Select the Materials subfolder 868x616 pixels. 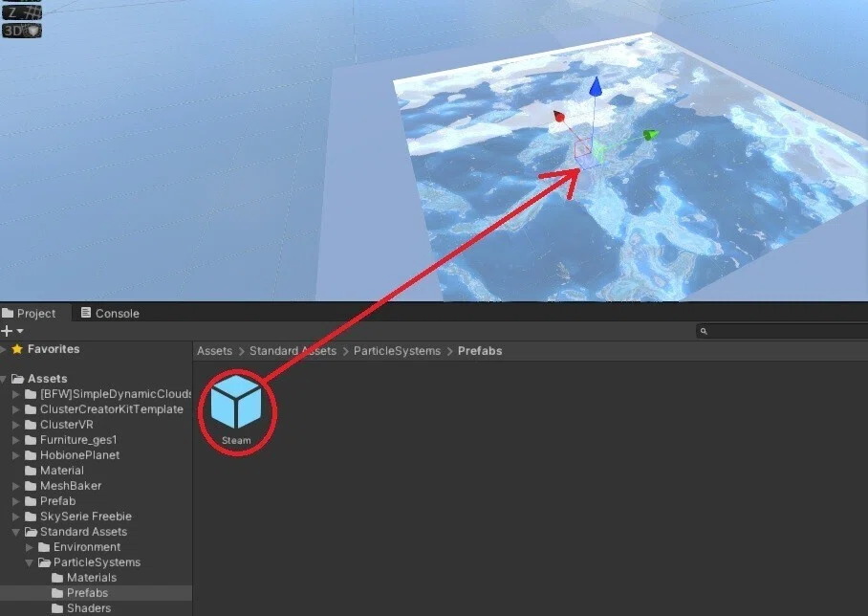84,578
